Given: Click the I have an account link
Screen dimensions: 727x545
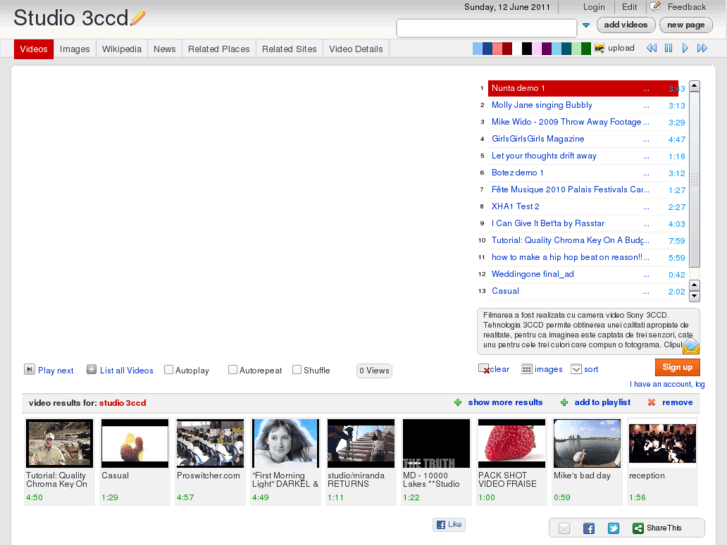Looking at the screenshot, I should pos(667,384).
